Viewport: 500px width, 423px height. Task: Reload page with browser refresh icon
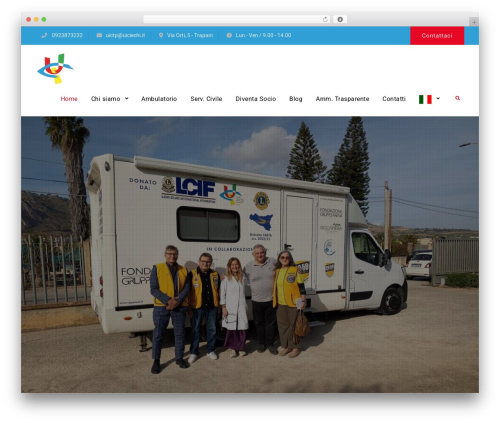coord(325,19)
